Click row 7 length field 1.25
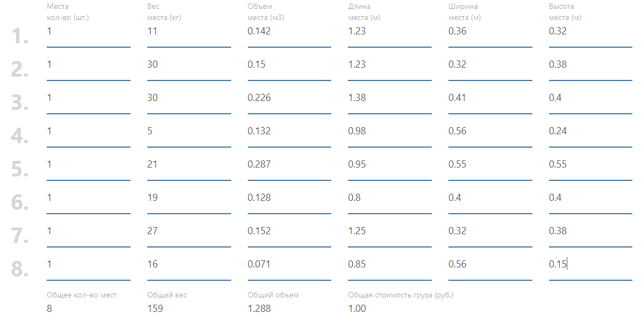 click(390, 231)
